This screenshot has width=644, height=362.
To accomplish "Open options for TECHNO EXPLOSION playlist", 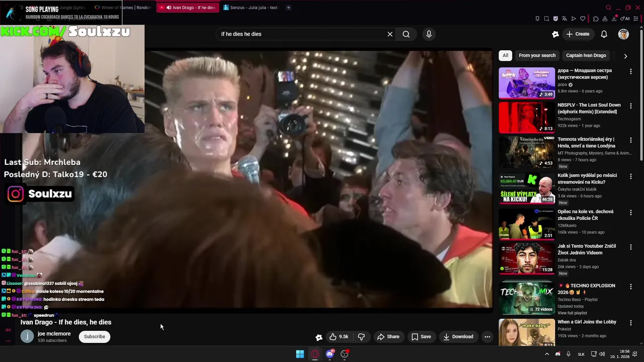I will tap(630, 286).
